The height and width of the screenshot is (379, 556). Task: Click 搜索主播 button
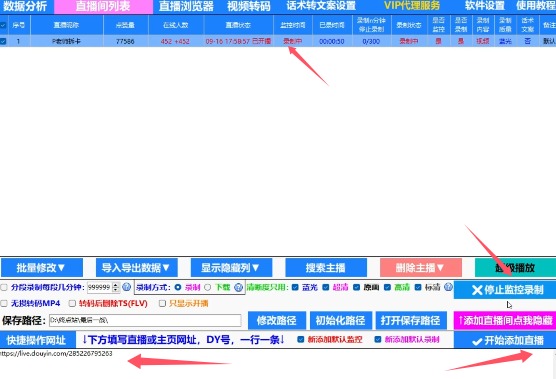coord(326,268)
